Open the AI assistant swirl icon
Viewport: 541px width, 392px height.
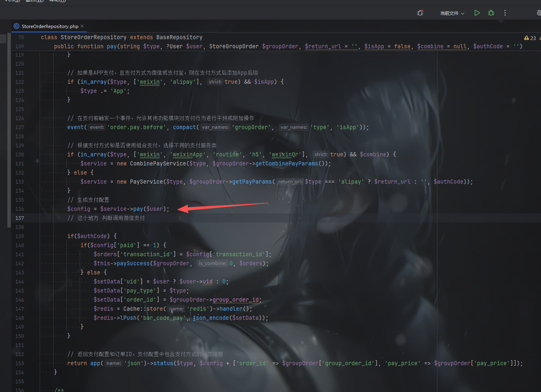[539, 13]
